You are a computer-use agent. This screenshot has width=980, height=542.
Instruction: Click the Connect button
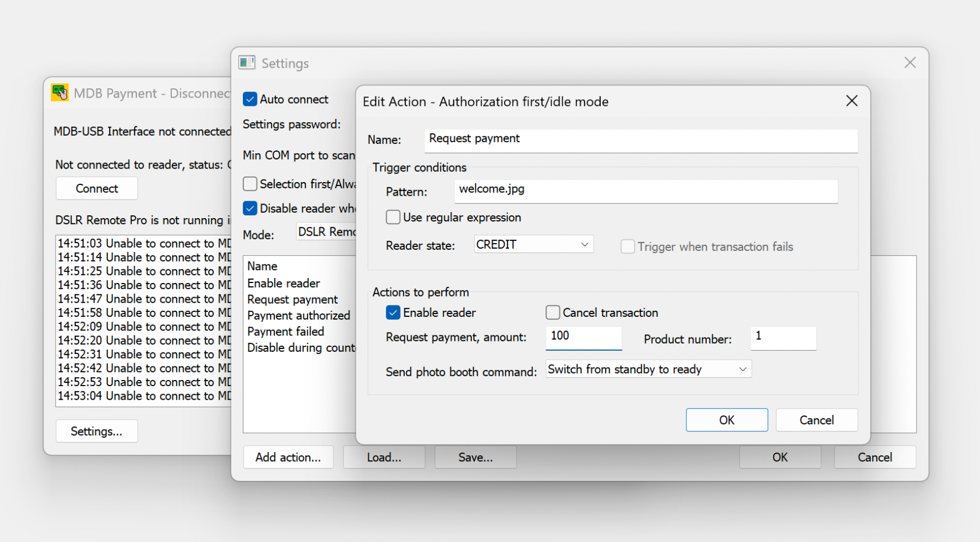(97, 188)
